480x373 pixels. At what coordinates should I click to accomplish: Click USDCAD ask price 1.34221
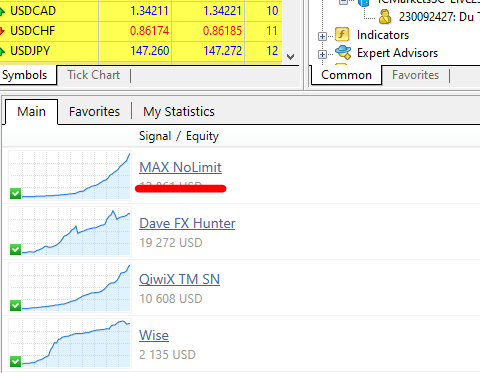[222, 11]
